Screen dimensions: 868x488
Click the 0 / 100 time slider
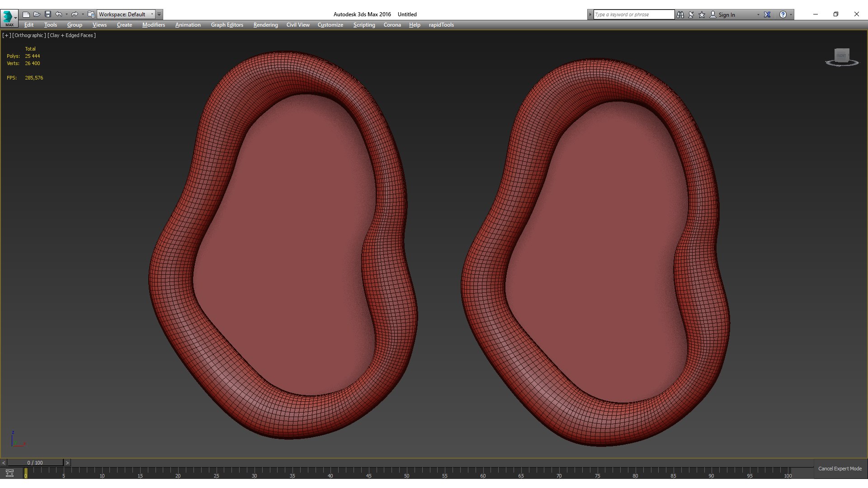click(x=35, y=463)
